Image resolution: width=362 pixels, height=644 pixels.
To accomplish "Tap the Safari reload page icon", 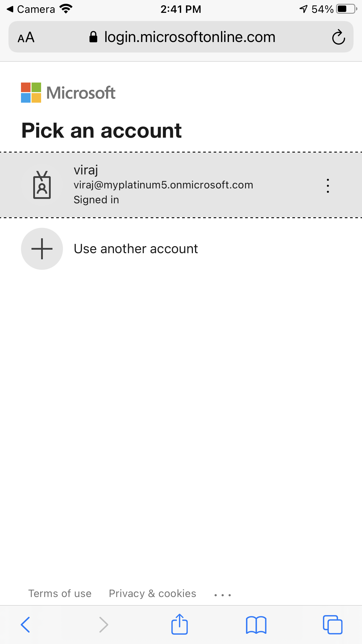I will coord(338,37).
